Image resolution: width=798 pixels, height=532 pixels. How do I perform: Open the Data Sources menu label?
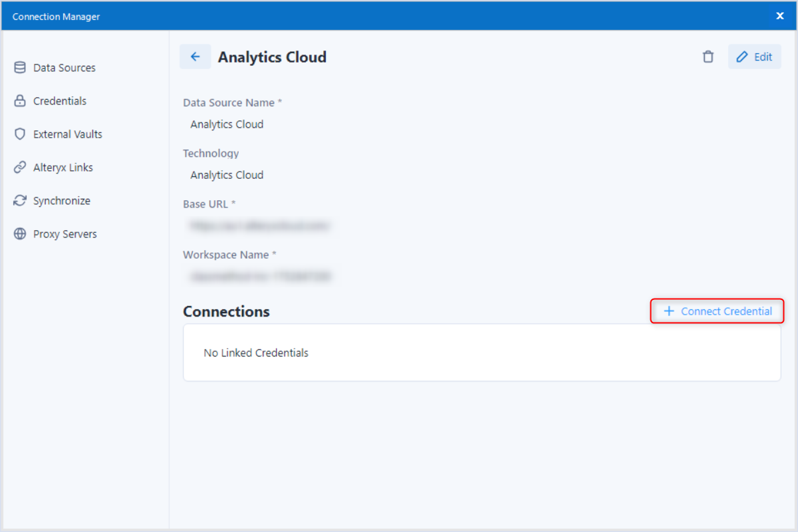(x=65, y=68)
